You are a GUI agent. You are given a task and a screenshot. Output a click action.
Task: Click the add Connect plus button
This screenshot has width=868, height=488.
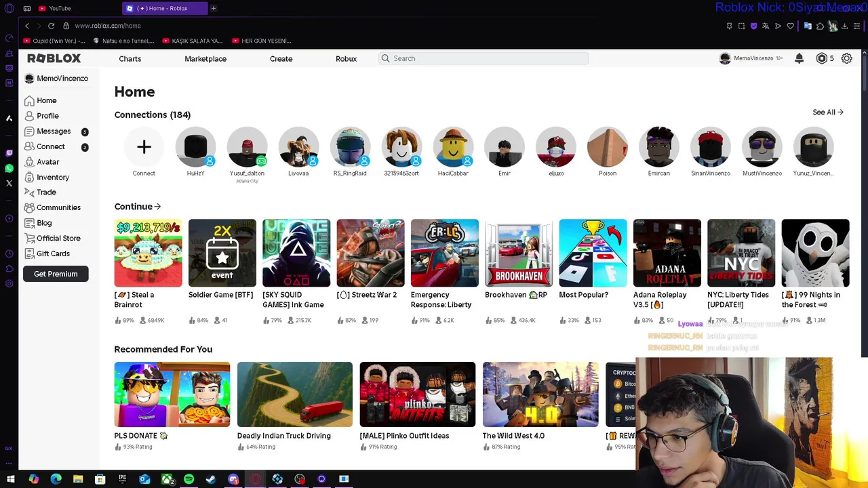click(x=144, y=147)
